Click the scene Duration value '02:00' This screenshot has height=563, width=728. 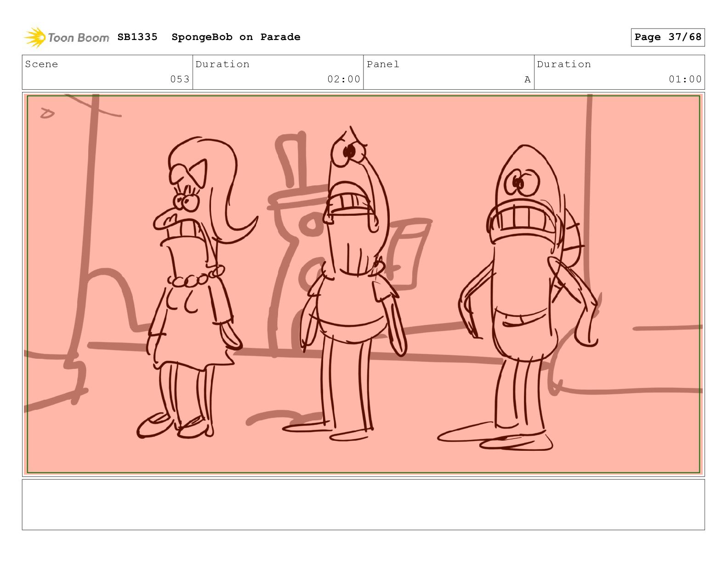click(x=344, y=79)
